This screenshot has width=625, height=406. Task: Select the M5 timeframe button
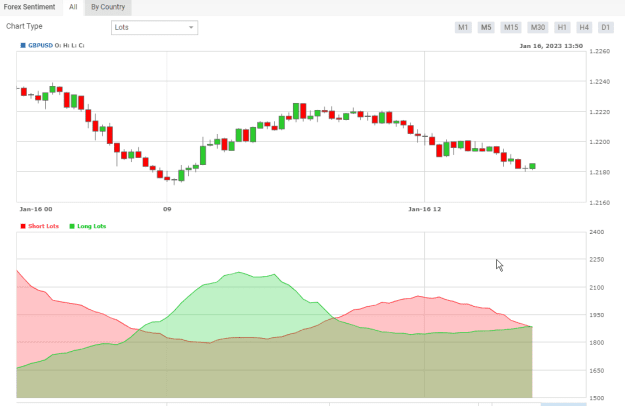(486, 27)
